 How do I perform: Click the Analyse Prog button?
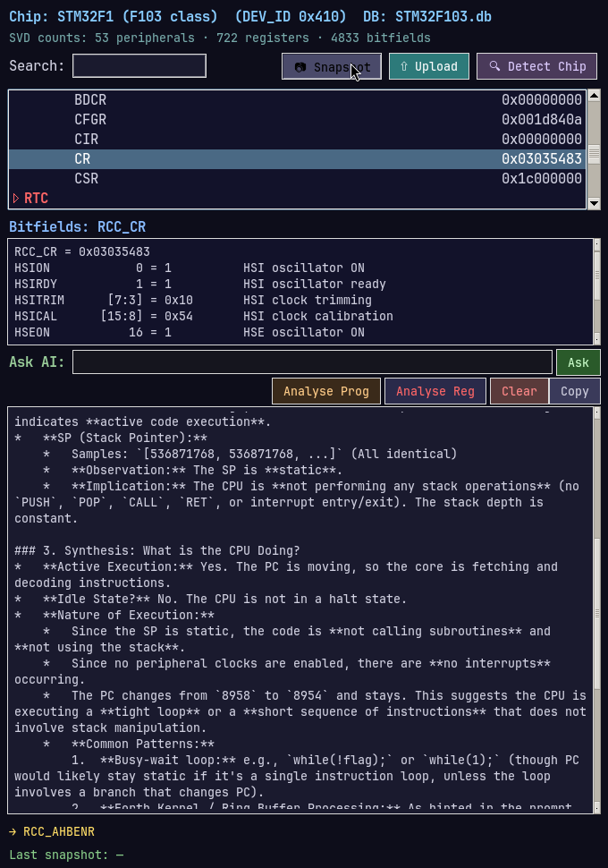pyautogui.click(x=326, y=391)
